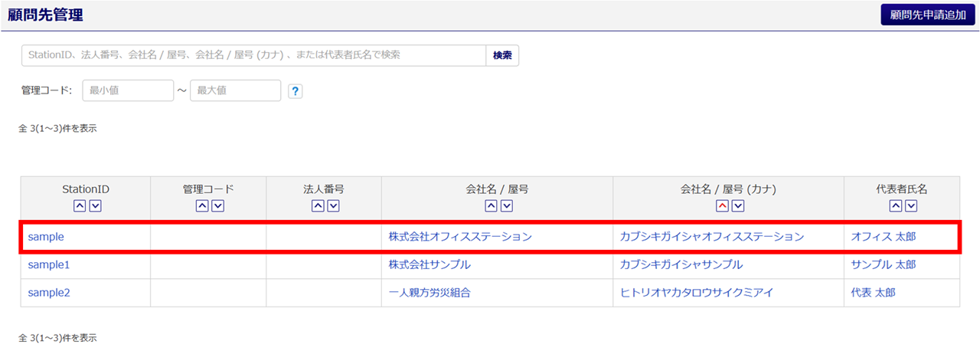This screenshot has height=361, width=980.
Task: Click the 代表者氏名 column header text
Action: 902,189
